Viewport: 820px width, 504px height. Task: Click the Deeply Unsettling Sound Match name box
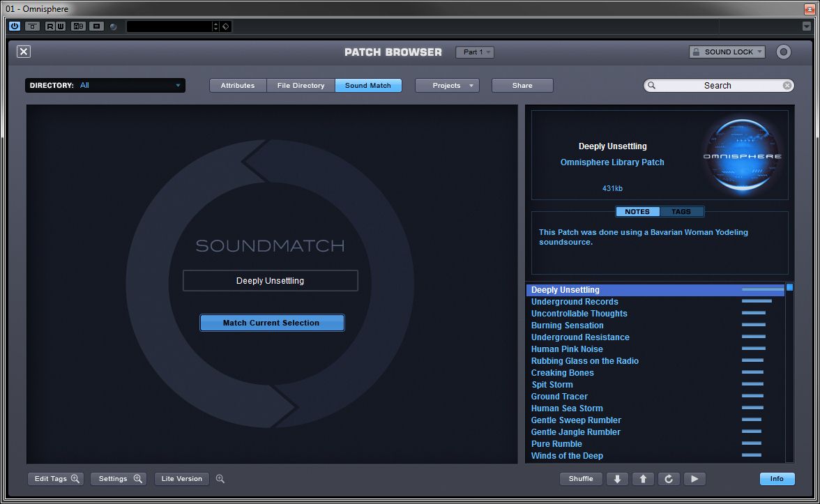pyautogui.click(x=271, y=281)
